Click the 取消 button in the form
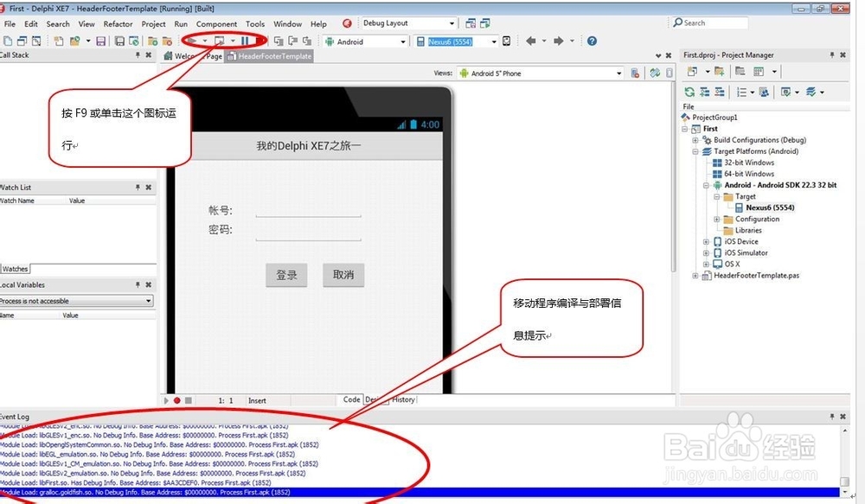The width and height of the screenshot is (865, 504). tap(343, 275)
